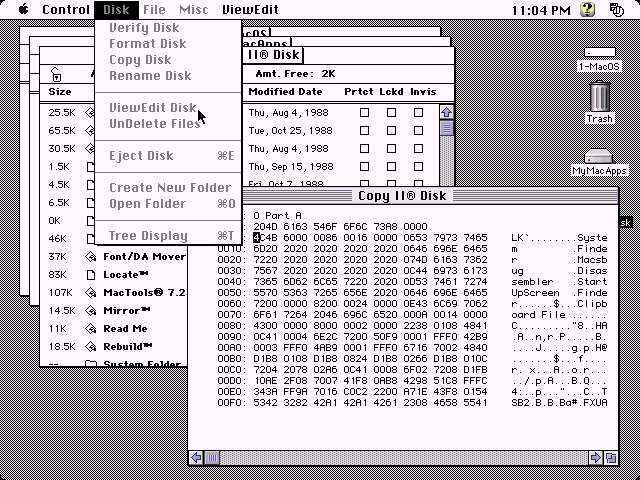Screen dimensions: 640x480
Task: Click the document icon in 1.5K row
Action: (x=91, y=167)
